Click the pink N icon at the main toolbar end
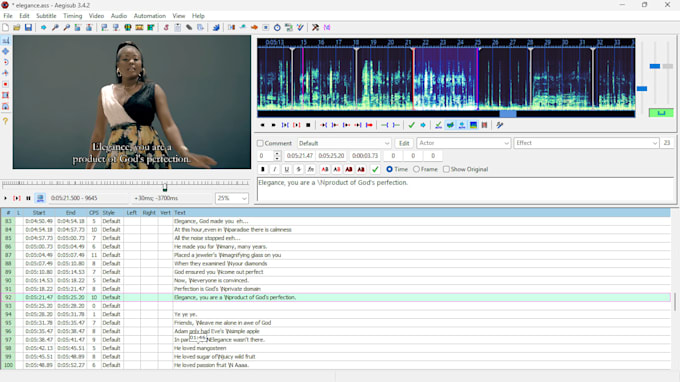The height and width of the screenshot is (382, 680). (x=327, y=27)
